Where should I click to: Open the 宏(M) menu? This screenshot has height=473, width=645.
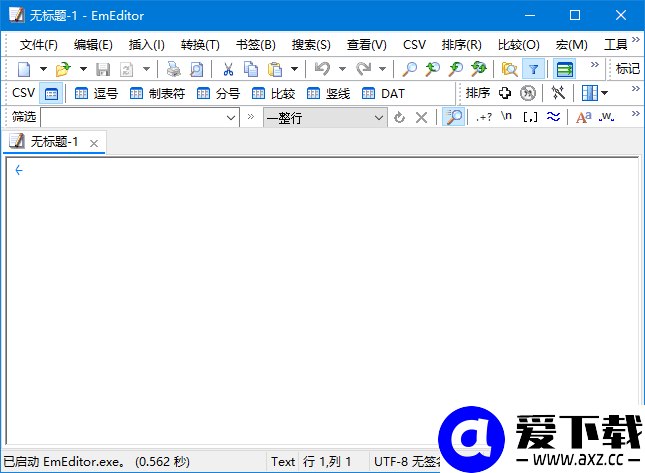coord(571,44)
